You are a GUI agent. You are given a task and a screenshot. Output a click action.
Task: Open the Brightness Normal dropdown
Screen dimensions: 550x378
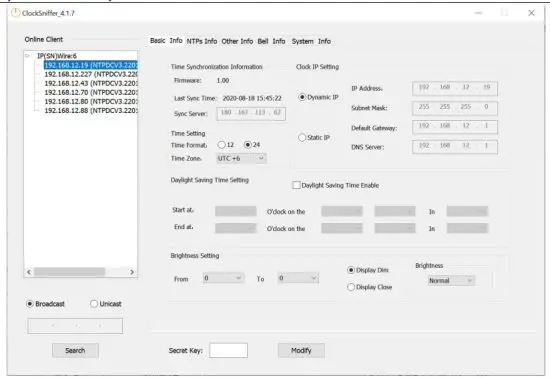(x=451, y=281)
